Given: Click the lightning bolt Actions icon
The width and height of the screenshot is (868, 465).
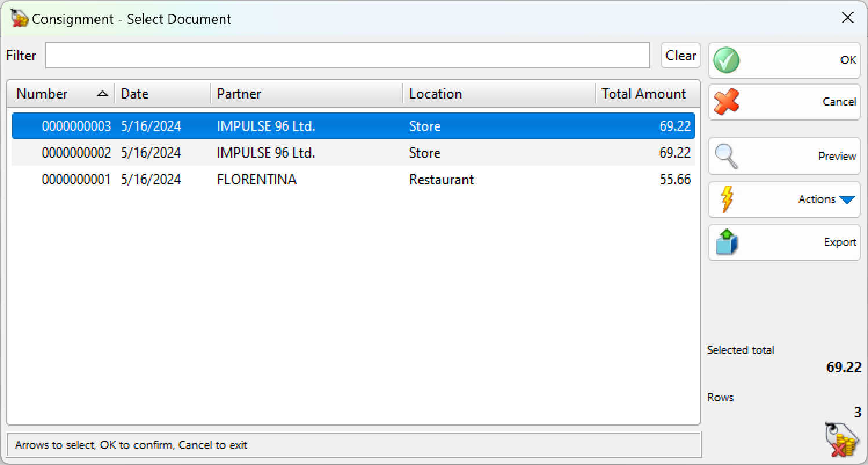Looking at the screenshot, I should 726,199.
